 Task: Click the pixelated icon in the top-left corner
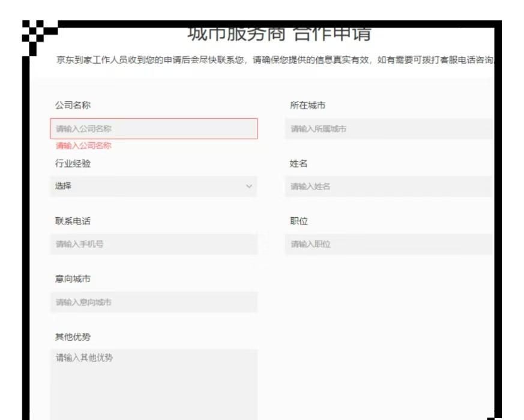coord(37,35)
